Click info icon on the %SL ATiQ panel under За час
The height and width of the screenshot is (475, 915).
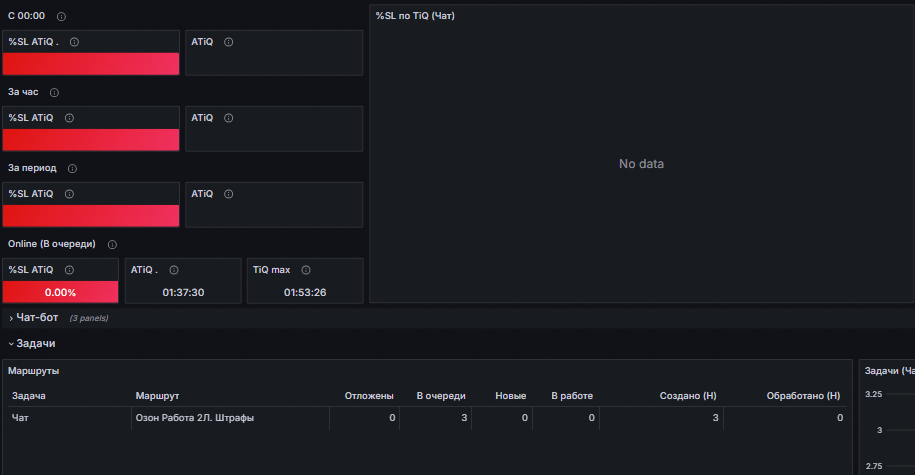tap(69, 118)
